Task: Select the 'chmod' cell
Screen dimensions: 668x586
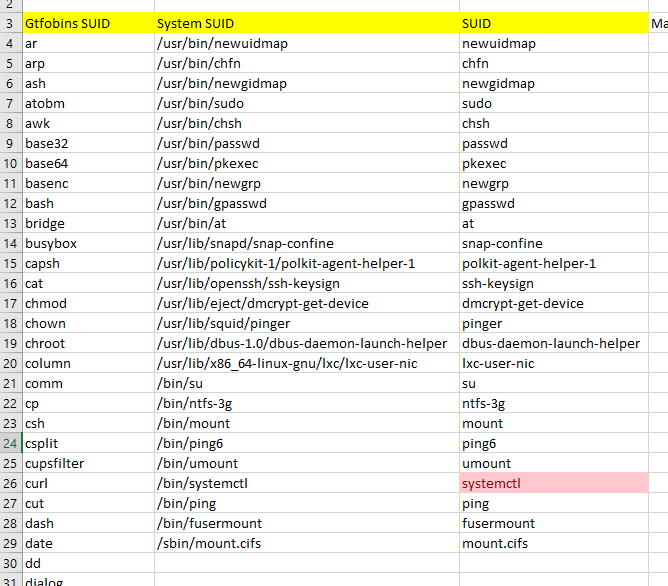Action: pyautogui.click(x=88, y=304)
